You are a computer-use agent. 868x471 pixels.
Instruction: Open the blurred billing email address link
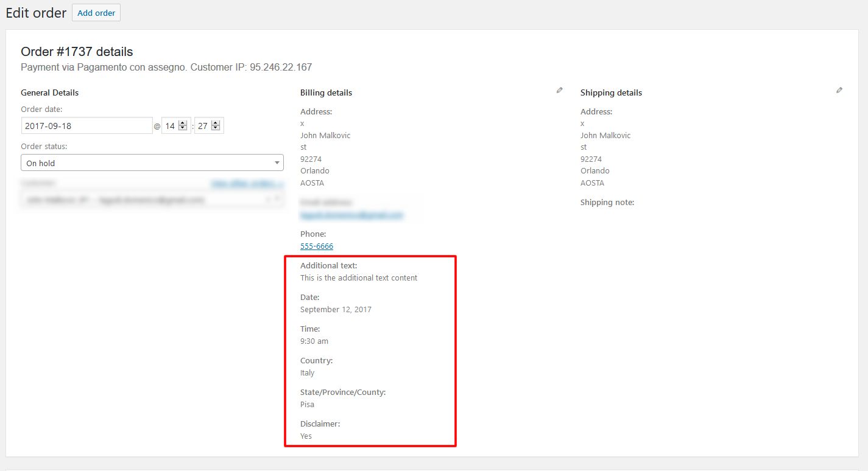coord(351,215)
